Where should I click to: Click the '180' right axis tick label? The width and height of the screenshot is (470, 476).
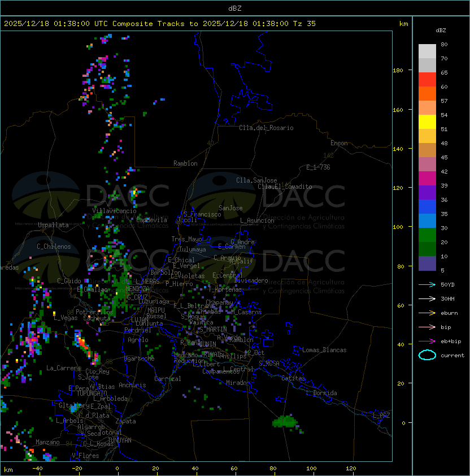click(398, 71)
